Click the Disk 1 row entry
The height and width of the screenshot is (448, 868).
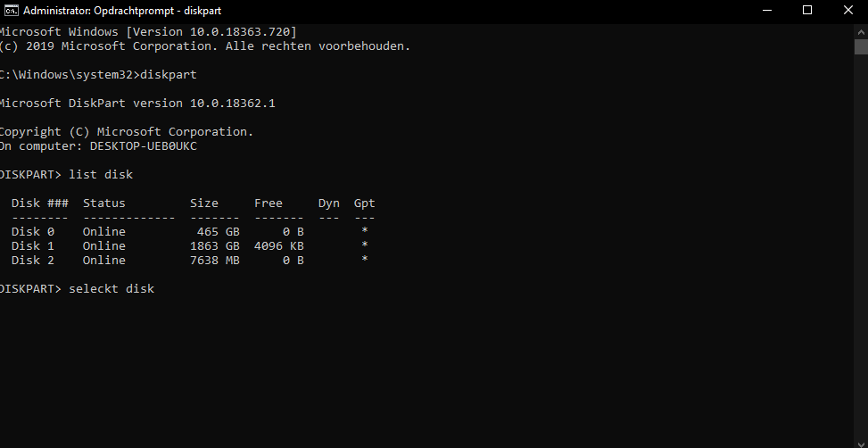[190, 246]
